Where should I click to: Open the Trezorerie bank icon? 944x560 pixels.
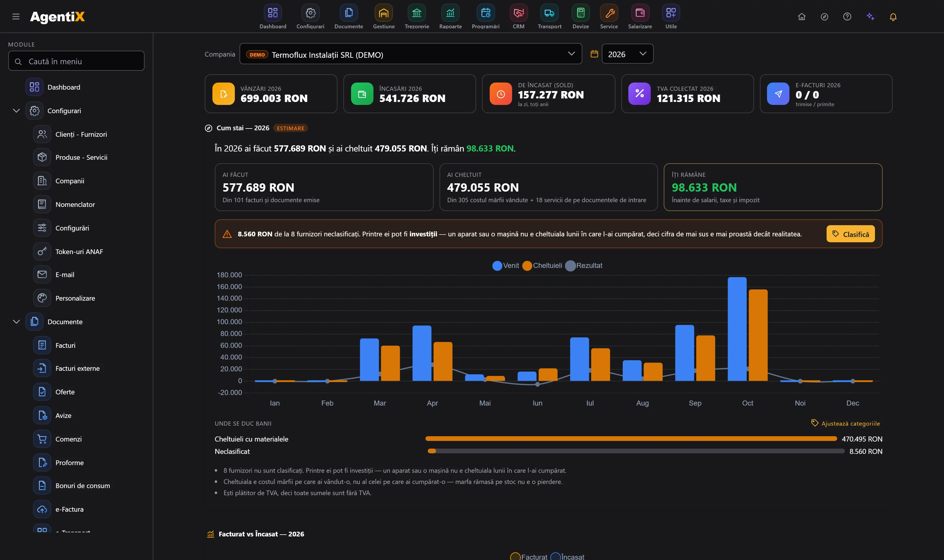pos(417,13)
